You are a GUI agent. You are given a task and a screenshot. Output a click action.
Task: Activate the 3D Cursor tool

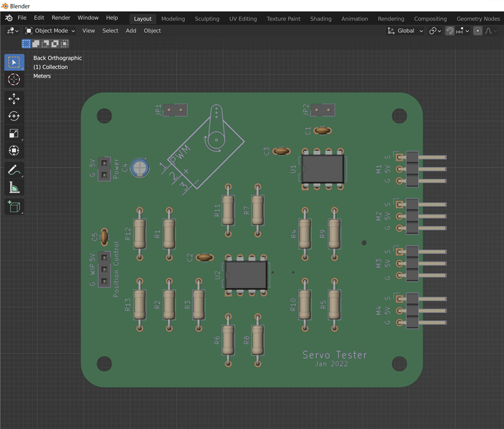[x=14, y=79]
